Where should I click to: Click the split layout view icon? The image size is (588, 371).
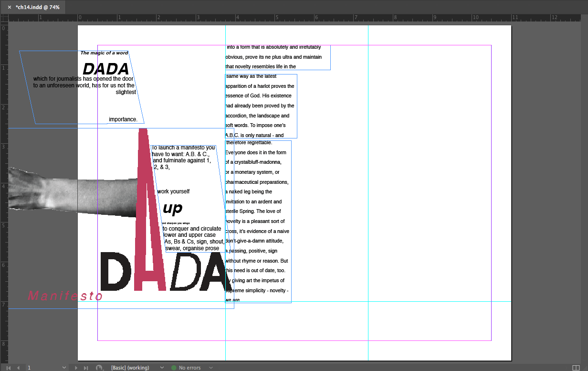click(575, 368)
